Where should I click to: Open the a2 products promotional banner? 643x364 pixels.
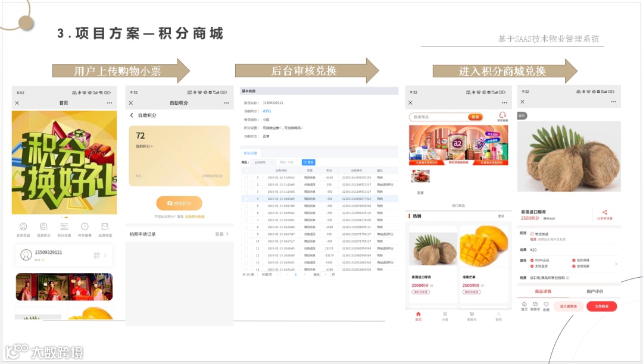tap(458, 145)
